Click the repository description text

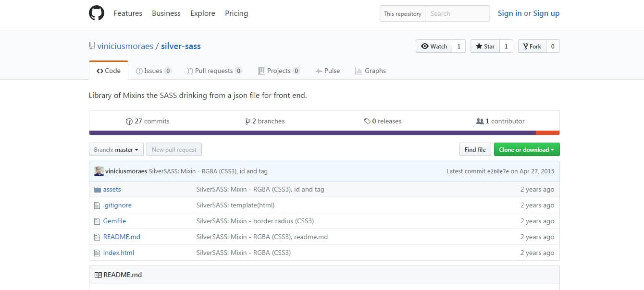click(x=198, y=96)
